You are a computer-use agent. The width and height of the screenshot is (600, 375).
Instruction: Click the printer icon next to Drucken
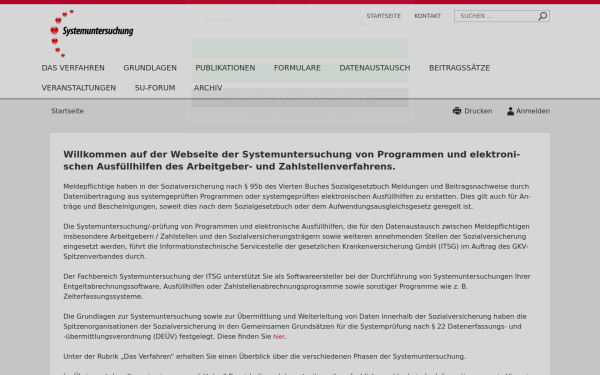[457, 111]
